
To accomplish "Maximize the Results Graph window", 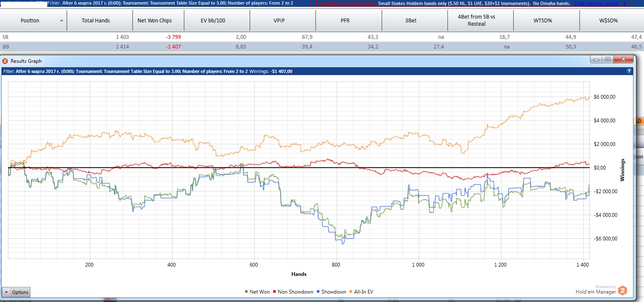I will click(x=607, y=59).
